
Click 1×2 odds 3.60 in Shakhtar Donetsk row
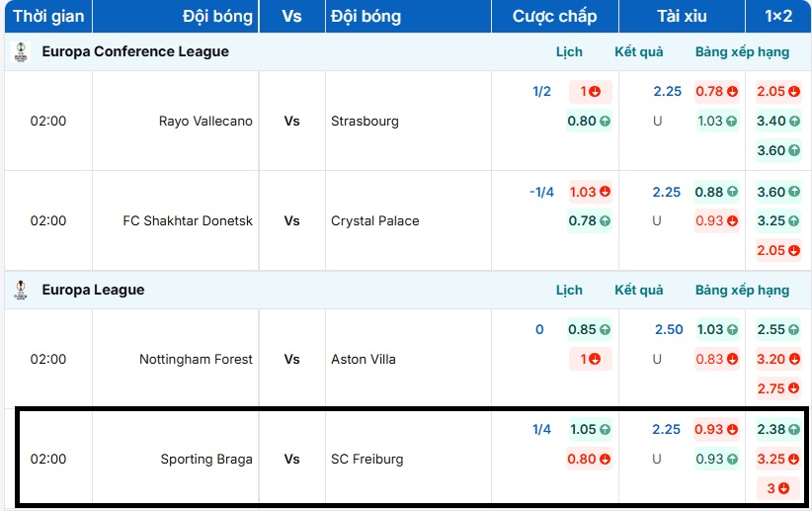point(778,193)
